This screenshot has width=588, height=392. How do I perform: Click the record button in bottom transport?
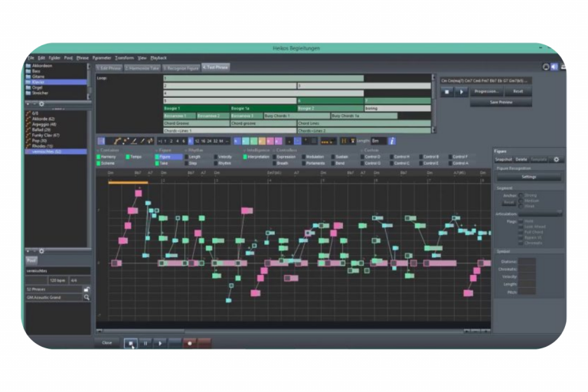tap(190, 343)
